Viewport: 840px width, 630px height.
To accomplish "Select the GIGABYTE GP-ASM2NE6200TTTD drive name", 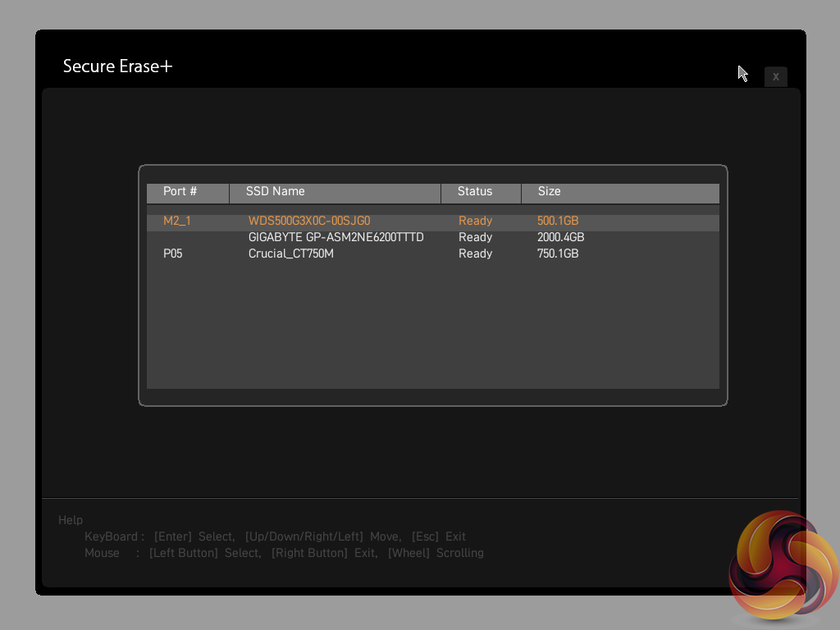I will pyautogui.click(x=336, y=237).
